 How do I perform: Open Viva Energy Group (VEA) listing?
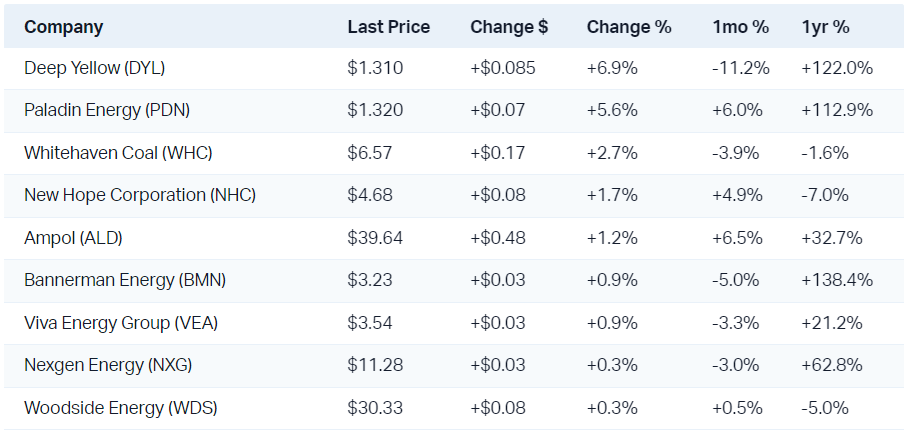[x=121, y=323]
